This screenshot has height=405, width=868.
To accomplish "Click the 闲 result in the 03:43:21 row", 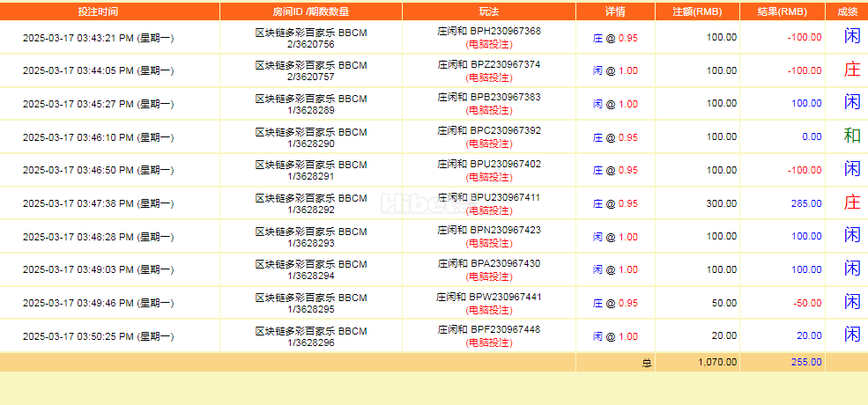I will 851,36.
